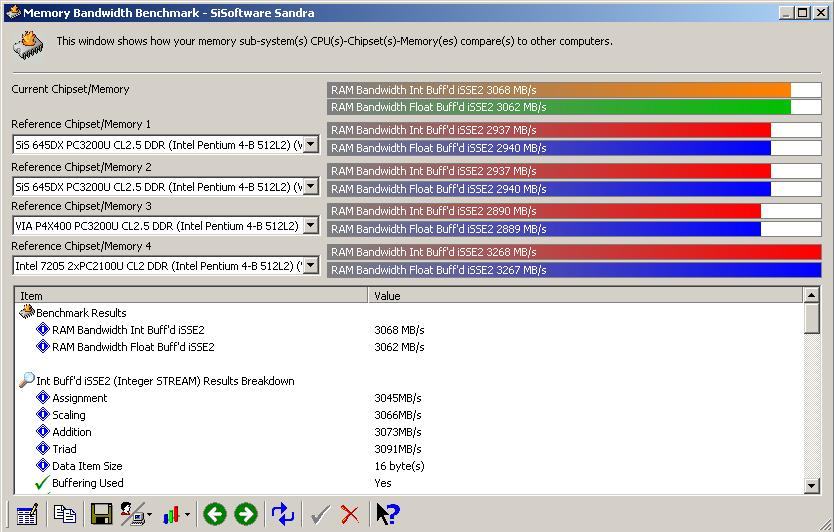Click the green Back arrow icon
Image resolution: width=834 pixels, height=532 pixels.
[215, 514]
